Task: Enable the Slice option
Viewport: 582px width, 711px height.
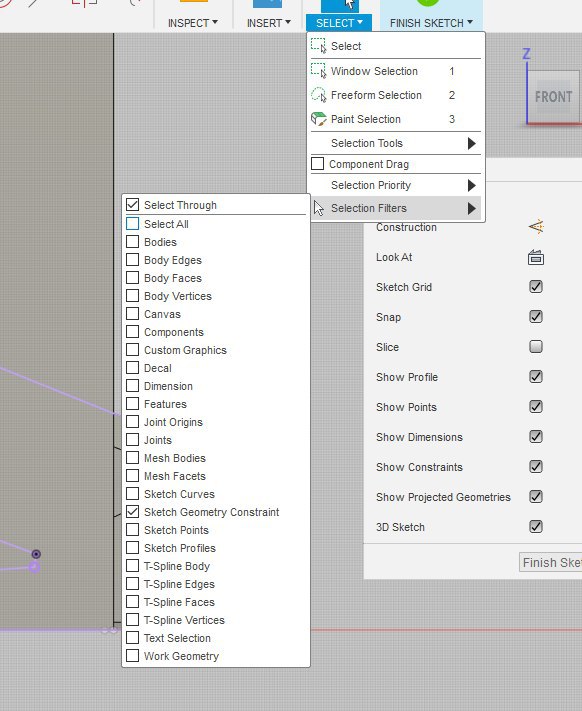Action: pyautogui.click(x=536, y=346)
